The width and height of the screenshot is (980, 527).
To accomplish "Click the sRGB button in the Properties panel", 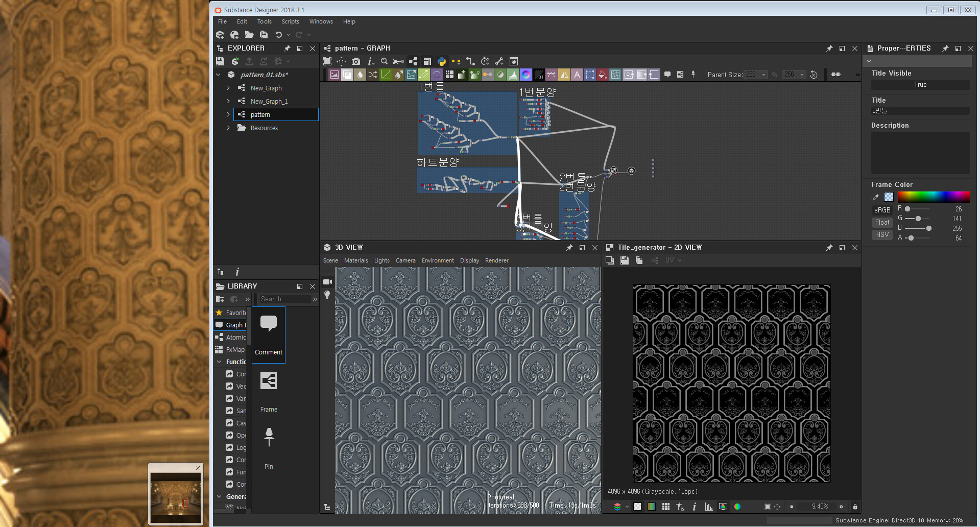I will pos(882,209).
